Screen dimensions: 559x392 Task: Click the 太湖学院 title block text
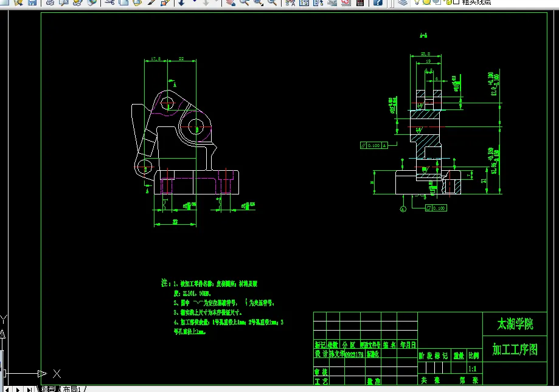(x=515, y=324)
